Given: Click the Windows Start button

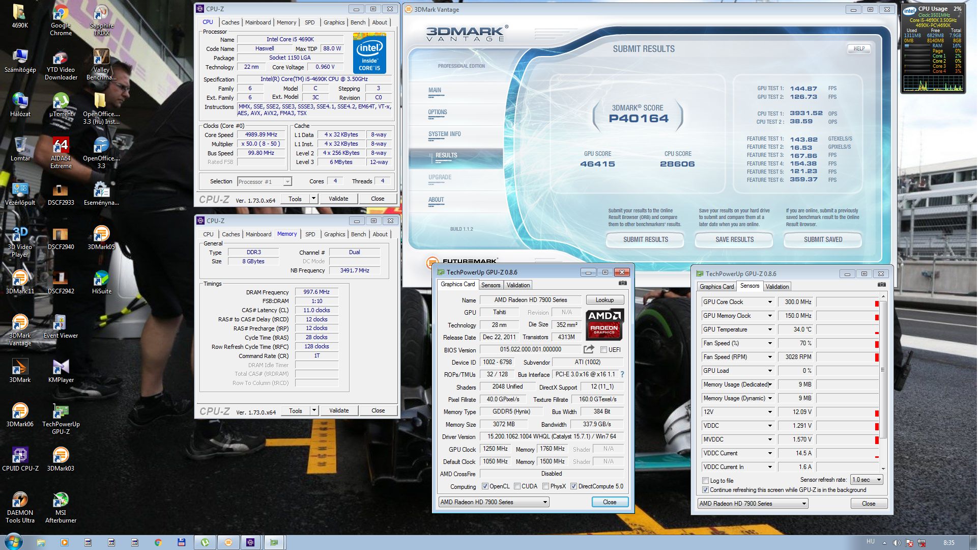Looking at the screenshot, I should click(13, 541).
